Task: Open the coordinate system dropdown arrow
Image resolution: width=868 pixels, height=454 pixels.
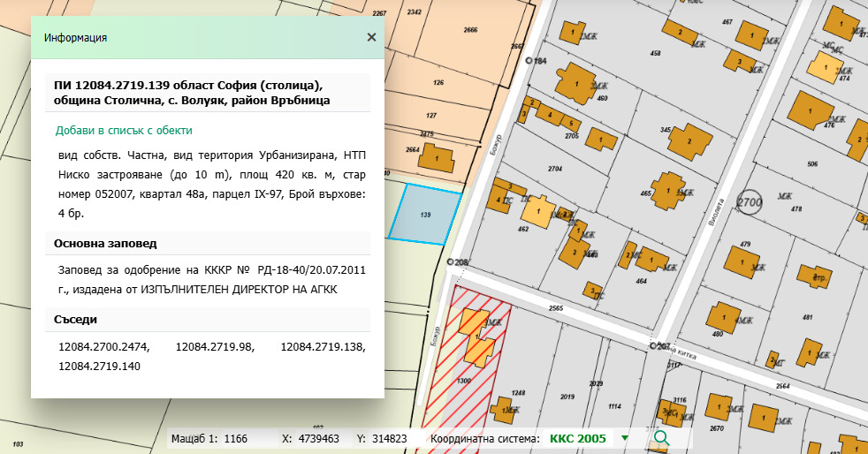Action: 624,438
